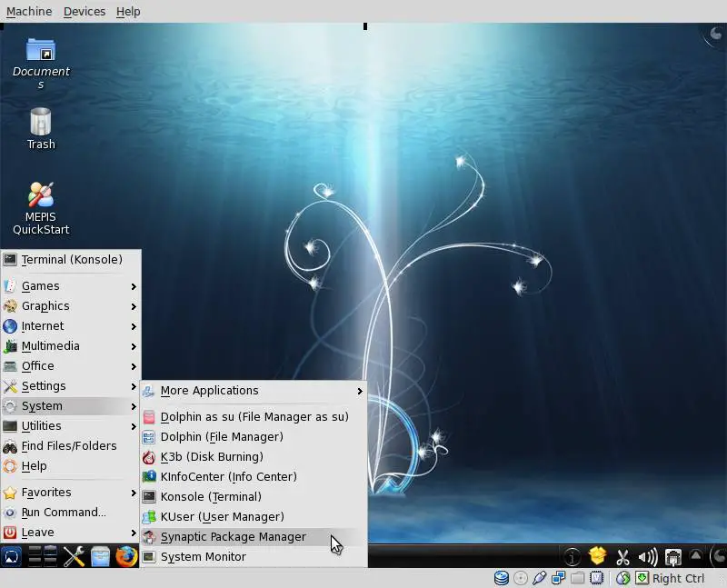Launch Dolphin (File Manager)

(254, 437)
